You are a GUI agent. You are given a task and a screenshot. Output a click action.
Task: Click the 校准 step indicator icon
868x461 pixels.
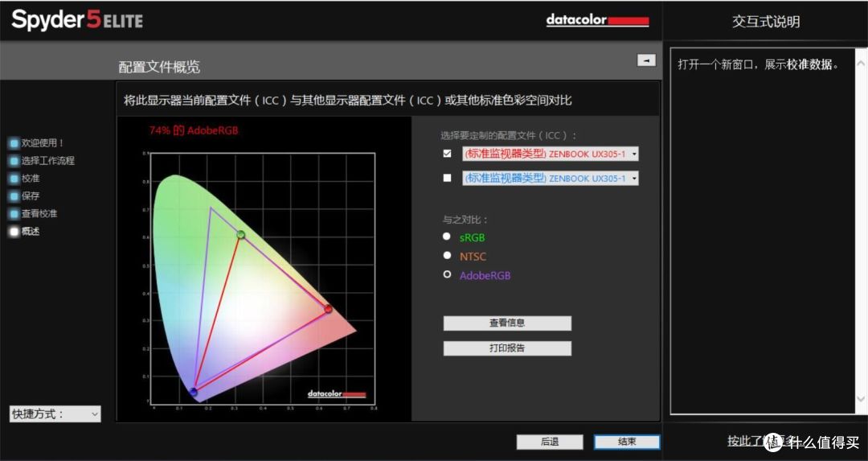pyautogui.click(x=14, y=179)
